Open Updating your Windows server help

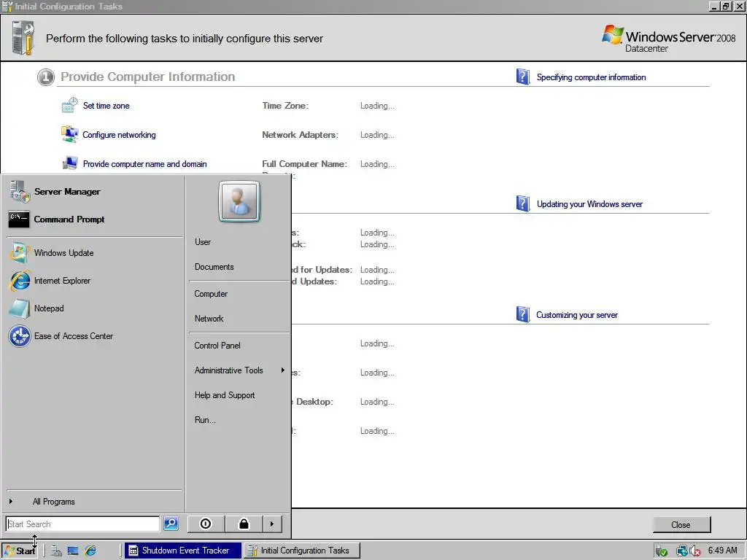589,204
